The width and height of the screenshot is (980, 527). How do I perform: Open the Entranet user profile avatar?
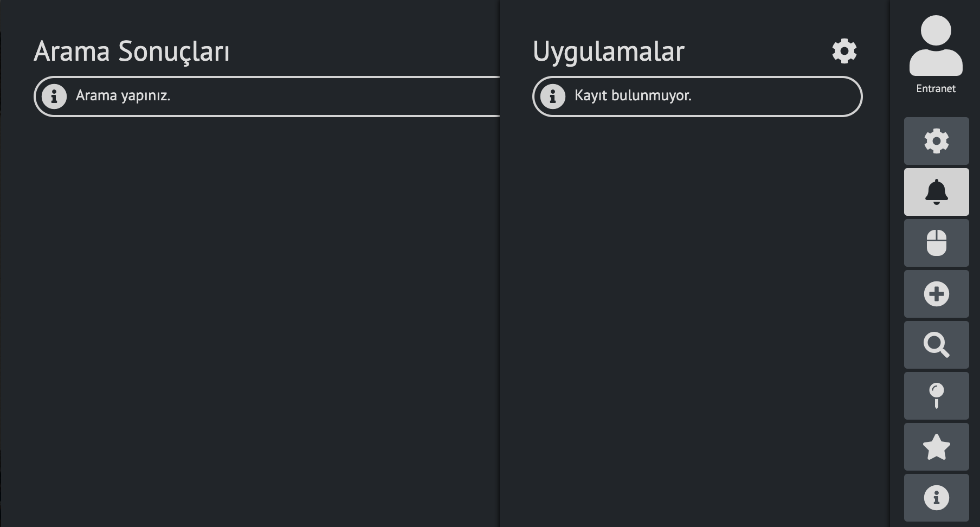(x=936, y=46)
